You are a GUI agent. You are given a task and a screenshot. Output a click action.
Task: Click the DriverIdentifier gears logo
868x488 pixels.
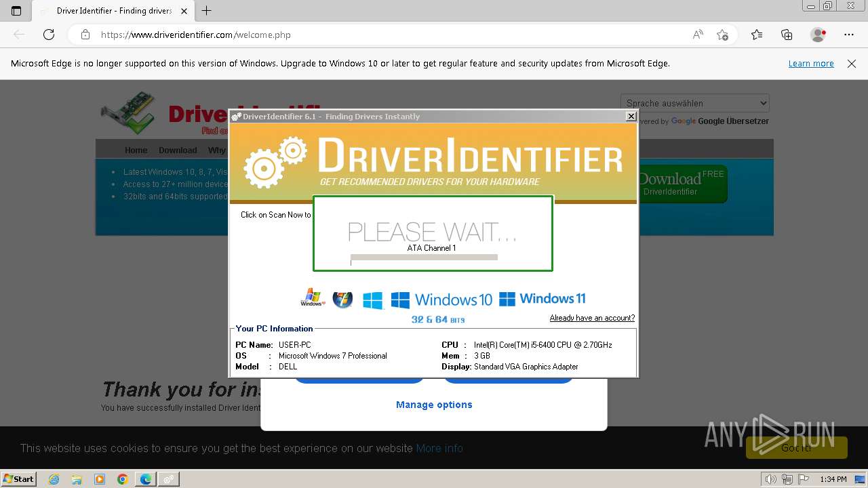275,161
